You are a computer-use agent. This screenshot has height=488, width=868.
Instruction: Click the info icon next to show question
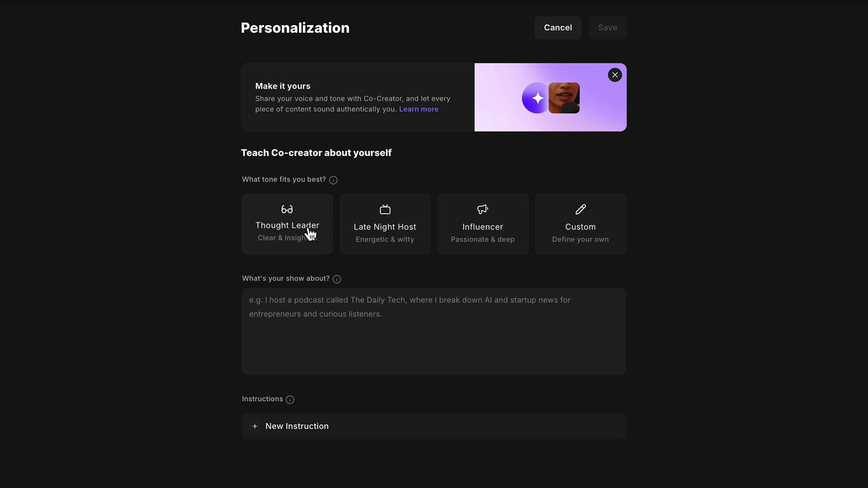pos(336,279)
